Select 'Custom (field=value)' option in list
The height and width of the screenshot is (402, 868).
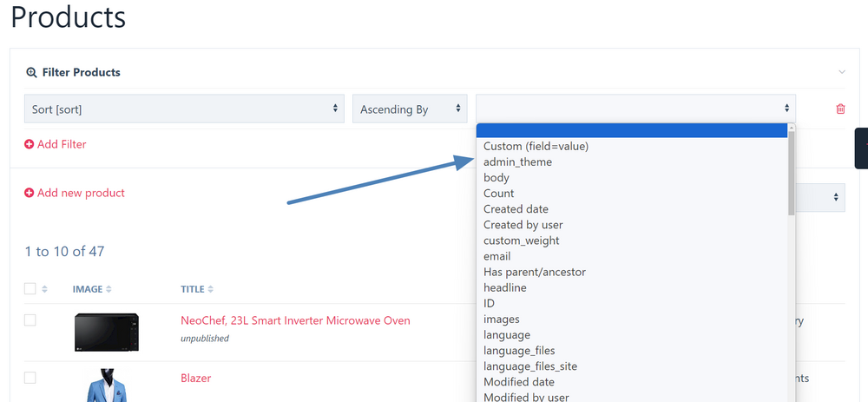[x=536, y=147]
